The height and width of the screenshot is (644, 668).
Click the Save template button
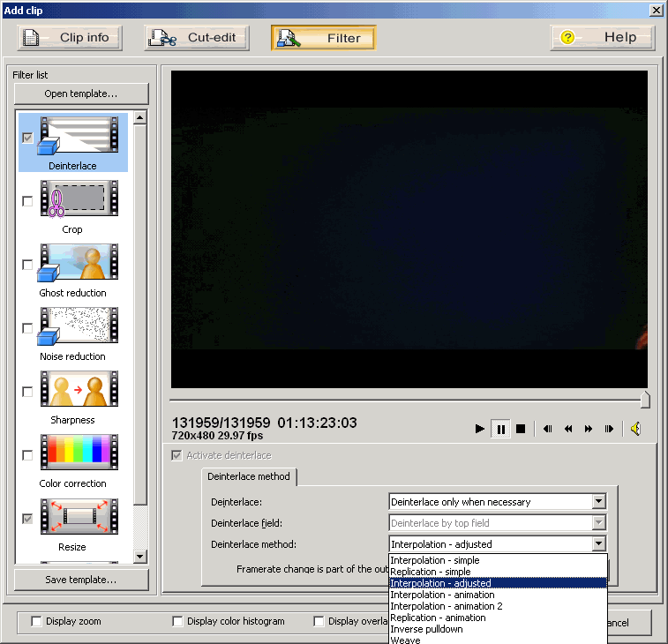point(81,580)
